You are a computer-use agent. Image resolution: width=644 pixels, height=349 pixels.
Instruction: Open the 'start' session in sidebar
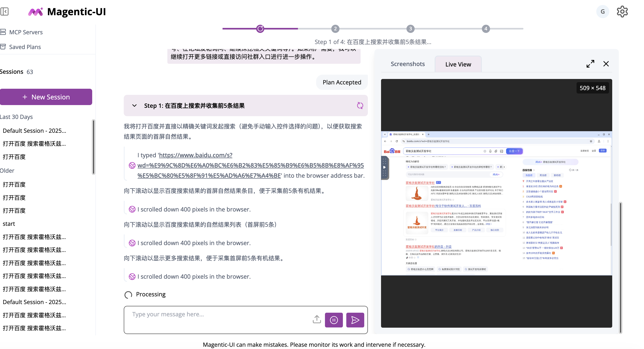9,224
